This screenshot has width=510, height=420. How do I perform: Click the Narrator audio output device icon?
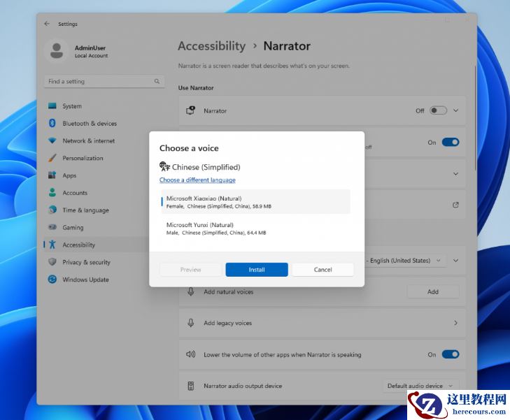(x=191, y=386)
